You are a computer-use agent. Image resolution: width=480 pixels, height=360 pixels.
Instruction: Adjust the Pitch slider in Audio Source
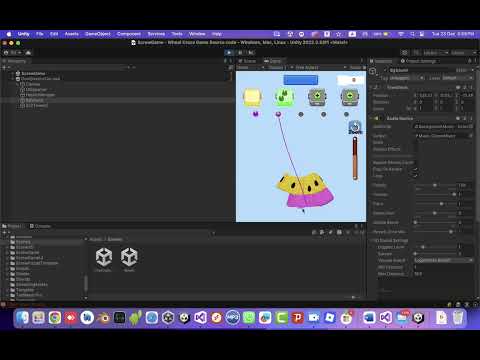[x=435, y=204]
